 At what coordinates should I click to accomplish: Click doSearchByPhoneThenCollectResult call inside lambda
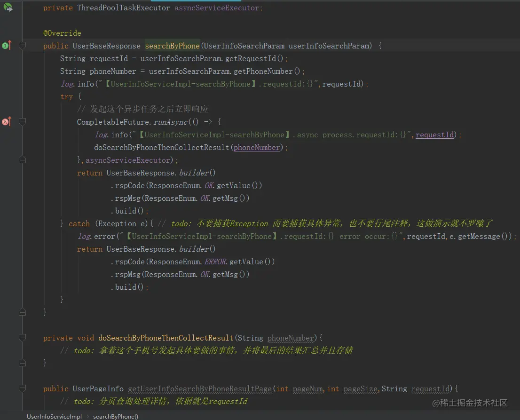pyautogui.click(x=162, y=147)
